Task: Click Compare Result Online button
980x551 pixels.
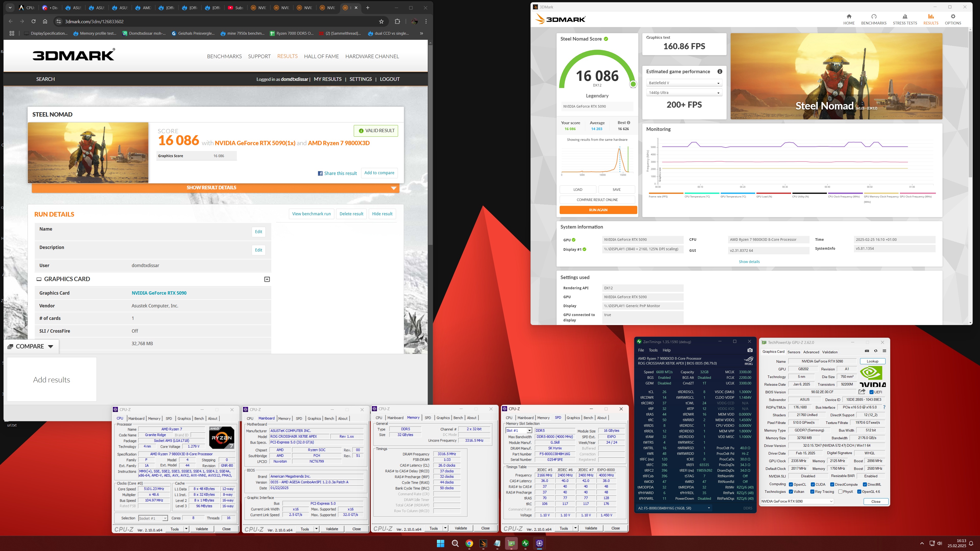Action: pyautogui.click(x=597, y=200)
